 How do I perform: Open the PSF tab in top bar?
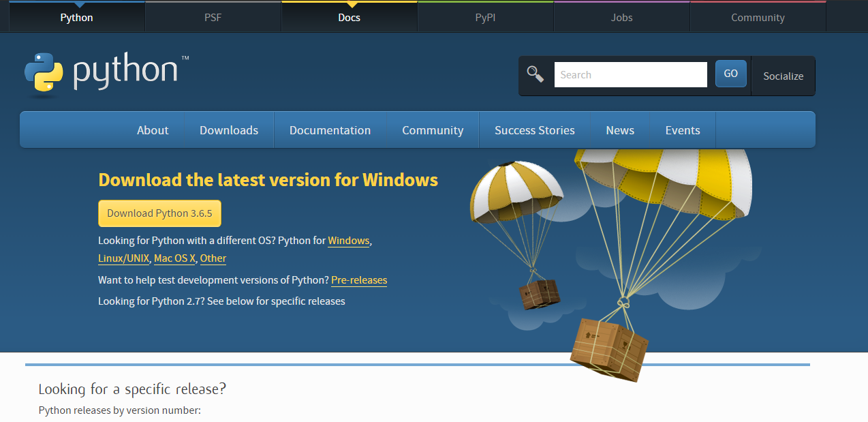(x=213, y=17)
